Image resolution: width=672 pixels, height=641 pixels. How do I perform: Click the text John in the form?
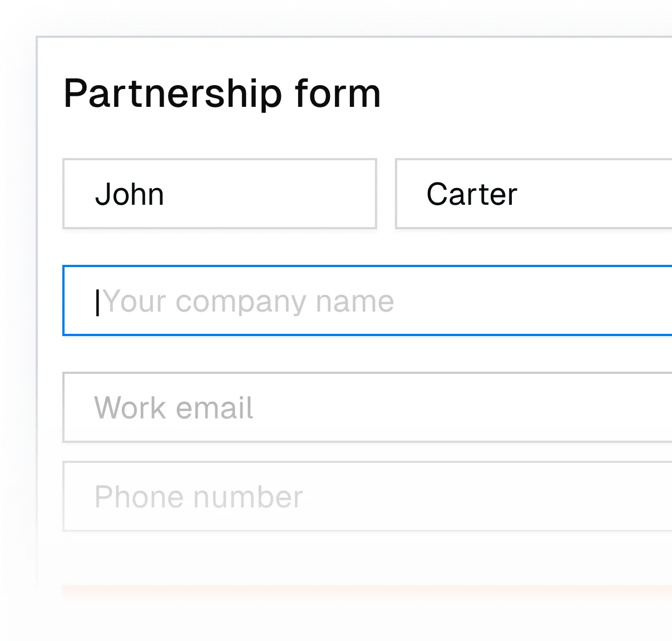[x=130, y=194]
